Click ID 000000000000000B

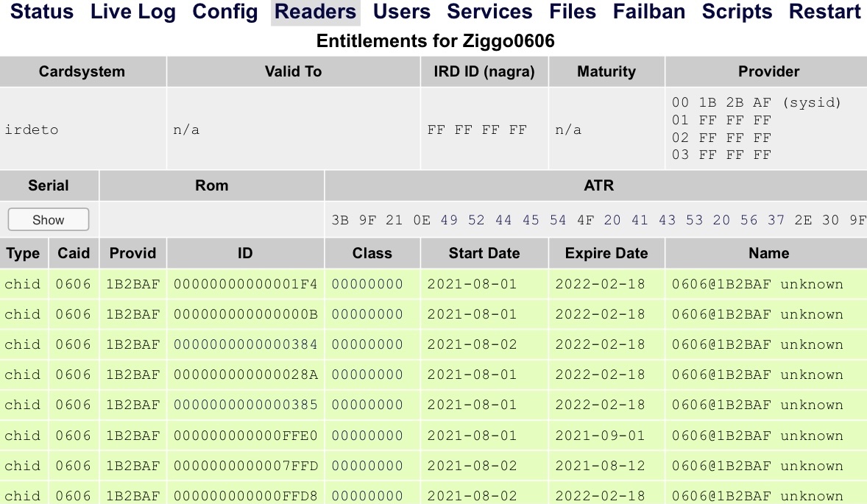click(x=246, y=314)
